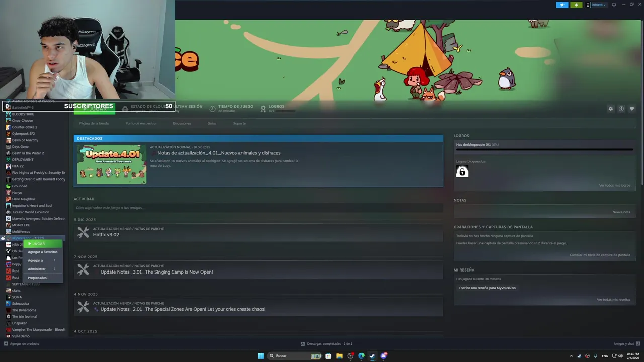Click Escribe una reseña para MyVoiceZoo
The width and height of the screenshot is (644, 362).
(487, 288)
